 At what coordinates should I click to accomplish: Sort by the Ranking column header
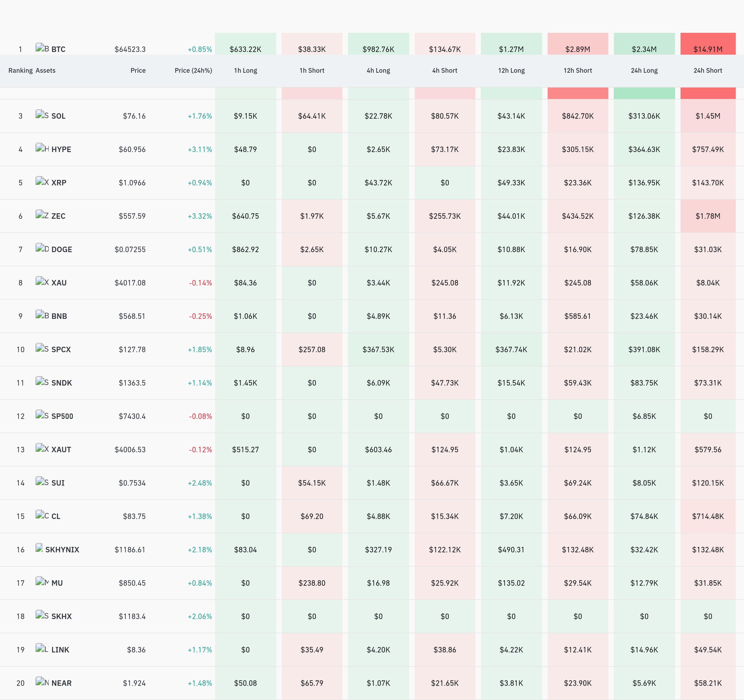click(21, 70)
